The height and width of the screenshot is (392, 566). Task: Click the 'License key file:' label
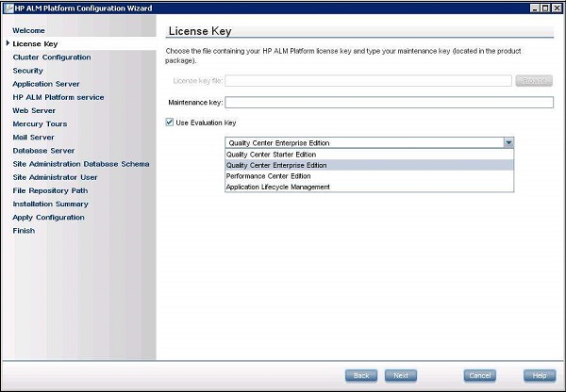pos(198,81)
